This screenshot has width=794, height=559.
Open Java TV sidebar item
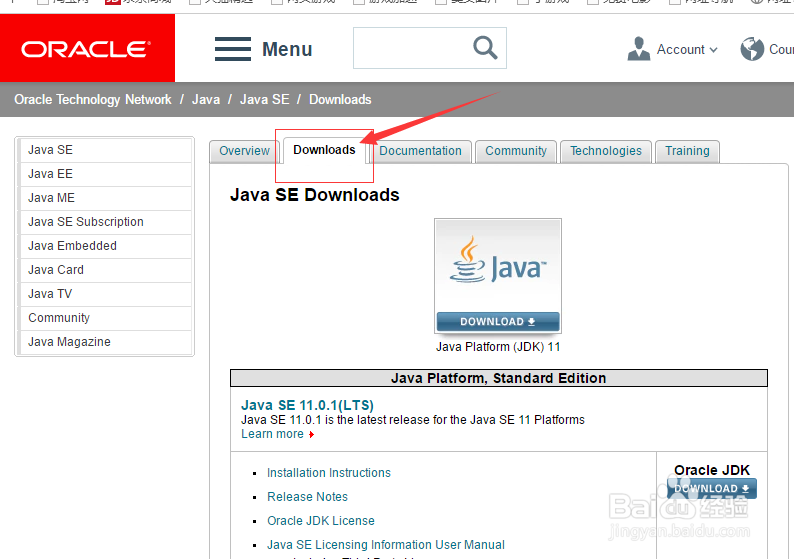coord(105,294)
